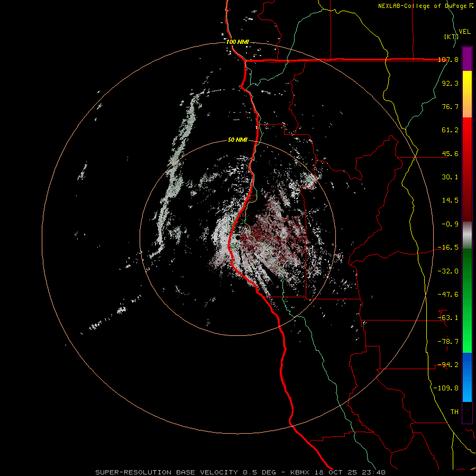
Task: Pick the yellow-orange segment of velocity scale
Action: [x=467, y=94]
